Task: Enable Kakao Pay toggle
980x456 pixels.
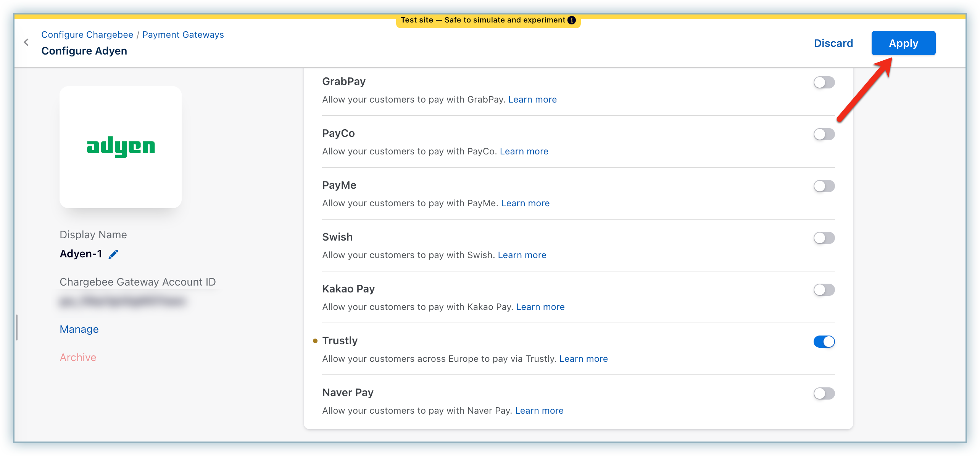Action: pos(824,290)
